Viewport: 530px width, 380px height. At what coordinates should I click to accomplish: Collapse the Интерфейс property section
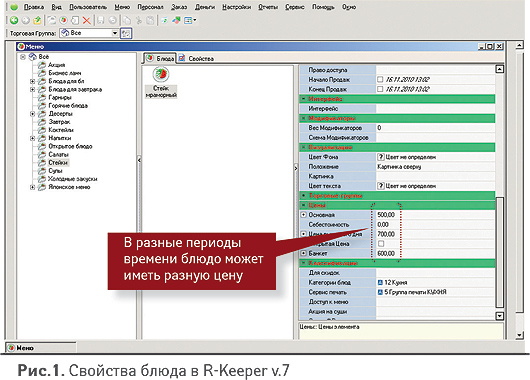304,99
